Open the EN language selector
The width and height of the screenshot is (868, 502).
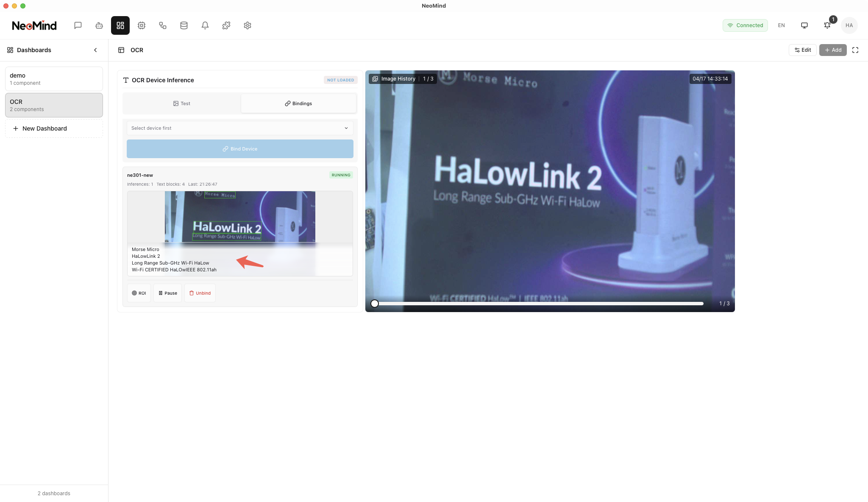tap(781, 25)
